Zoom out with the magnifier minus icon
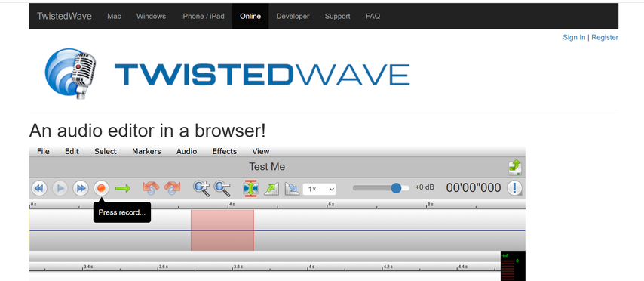 pyautogui.click(x=222, y=188)
